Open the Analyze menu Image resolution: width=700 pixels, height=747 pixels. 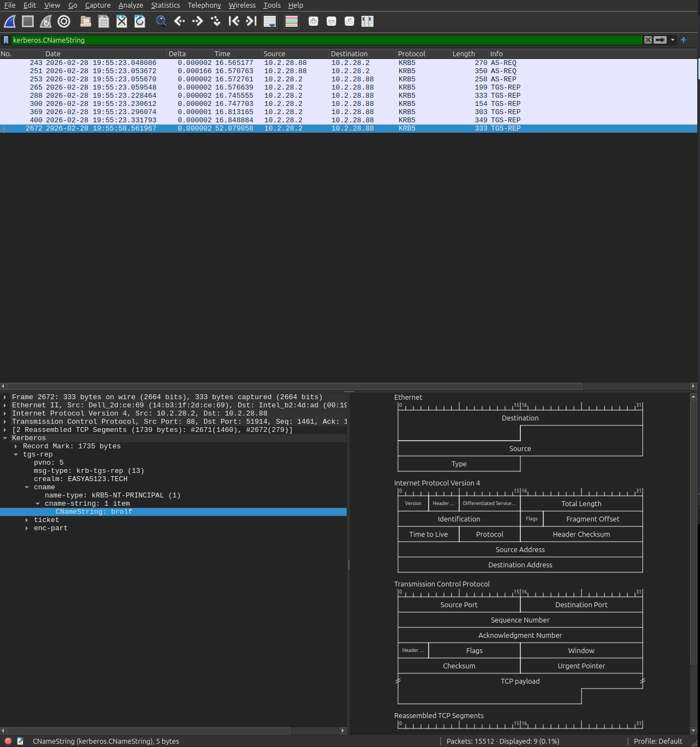pyautogui.click(x=130, y=5)
